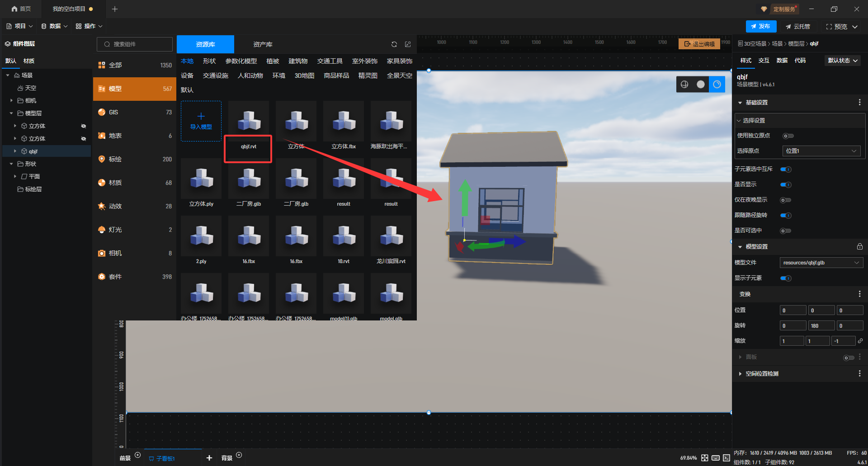Open the 基础设置 more options menu

coord(859,103)
